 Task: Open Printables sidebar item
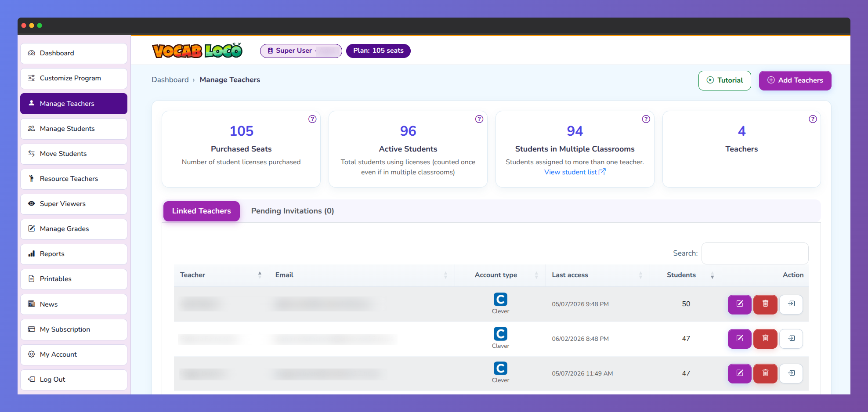(x=74, y=279)
